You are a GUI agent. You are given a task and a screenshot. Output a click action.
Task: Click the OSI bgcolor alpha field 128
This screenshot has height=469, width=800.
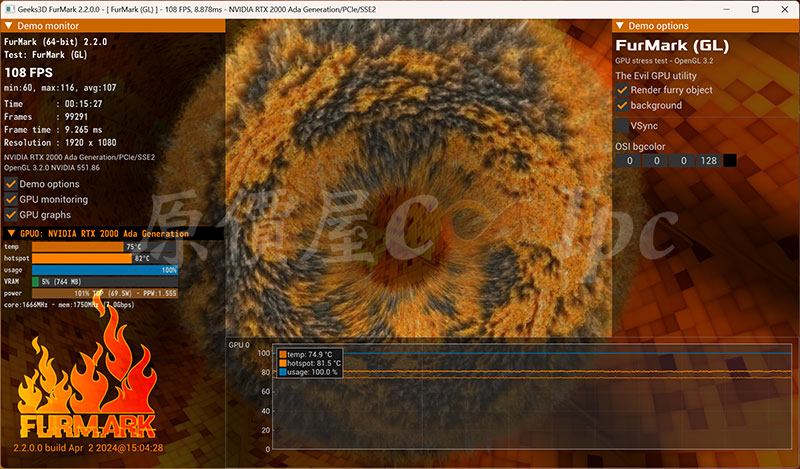tap(709, 161)
